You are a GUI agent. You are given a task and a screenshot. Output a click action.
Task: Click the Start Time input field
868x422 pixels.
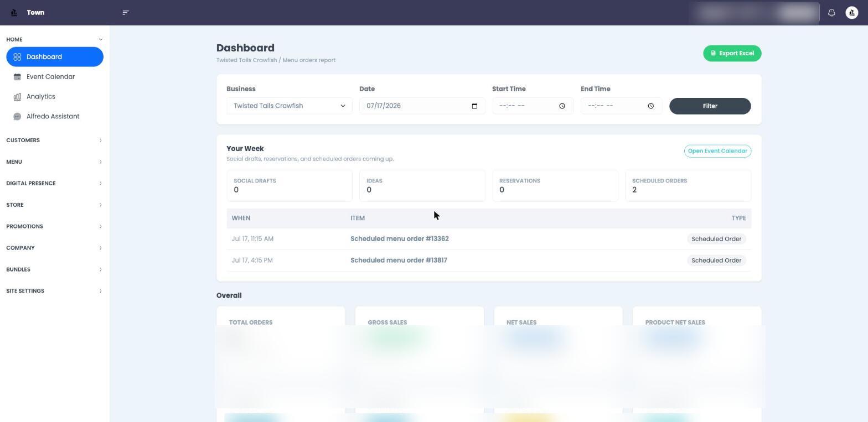tap(533, 106)
